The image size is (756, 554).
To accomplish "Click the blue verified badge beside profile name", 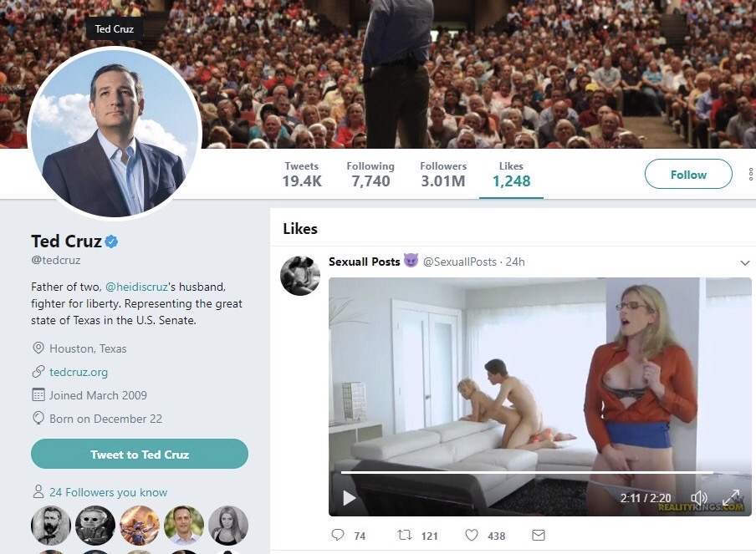I will click(x=111, y=242).
